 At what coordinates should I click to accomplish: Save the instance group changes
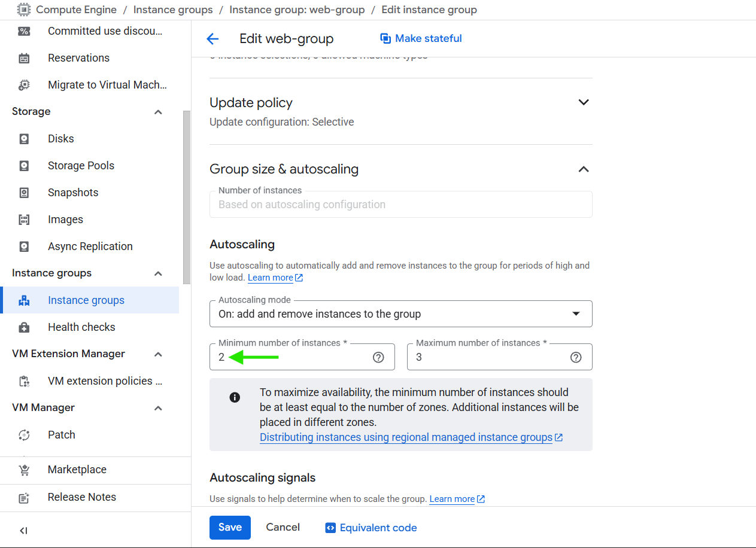coord(230,528)
